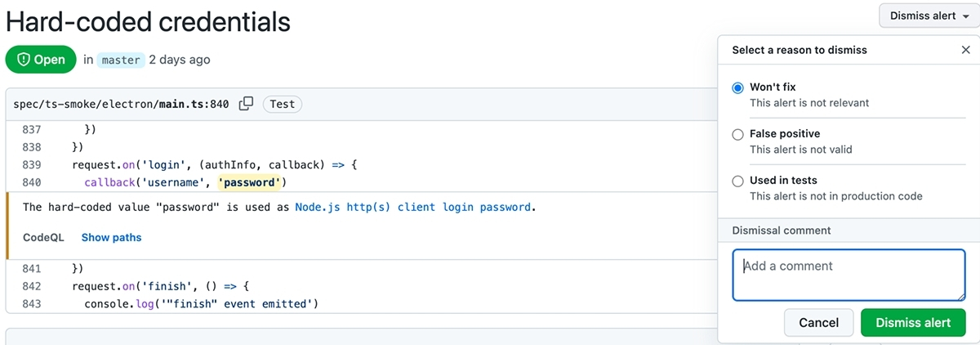Image resolution: width=980 pixels, height=345 pixels.
Task: Open Node.js http(s) client login password link
Action: pos(413,207)
